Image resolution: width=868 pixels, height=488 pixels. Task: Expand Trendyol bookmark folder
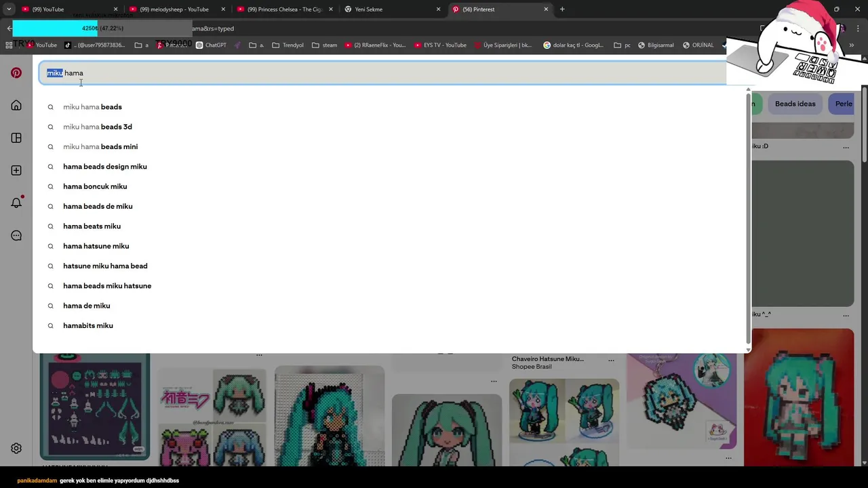(288, 45)
